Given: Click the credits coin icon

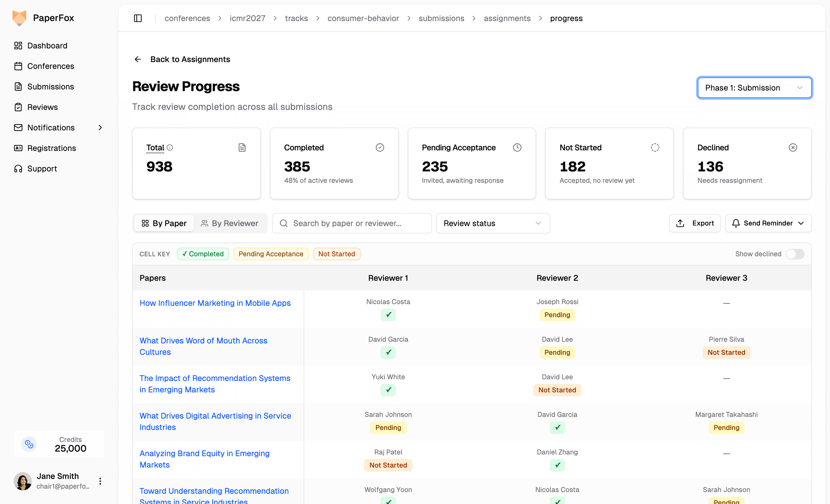Looking at the screenshot, I should tap(29, 444).
